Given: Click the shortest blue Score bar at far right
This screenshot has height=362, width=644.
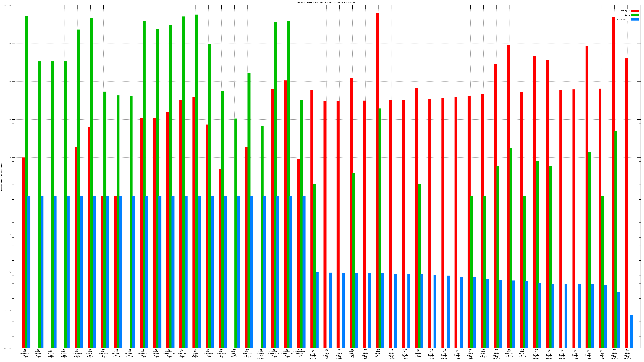Looking at the screenshot, I should (631, 332).
